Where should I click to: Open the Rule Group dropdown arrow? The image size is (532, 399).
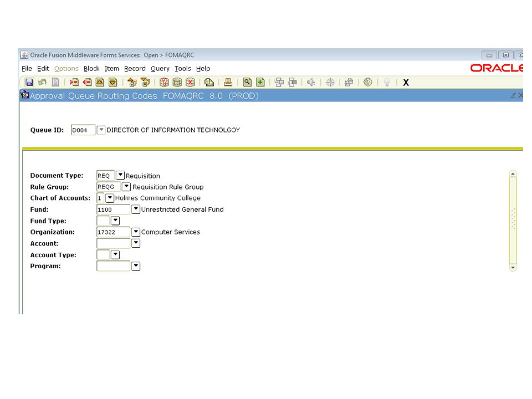pos(126,186)
